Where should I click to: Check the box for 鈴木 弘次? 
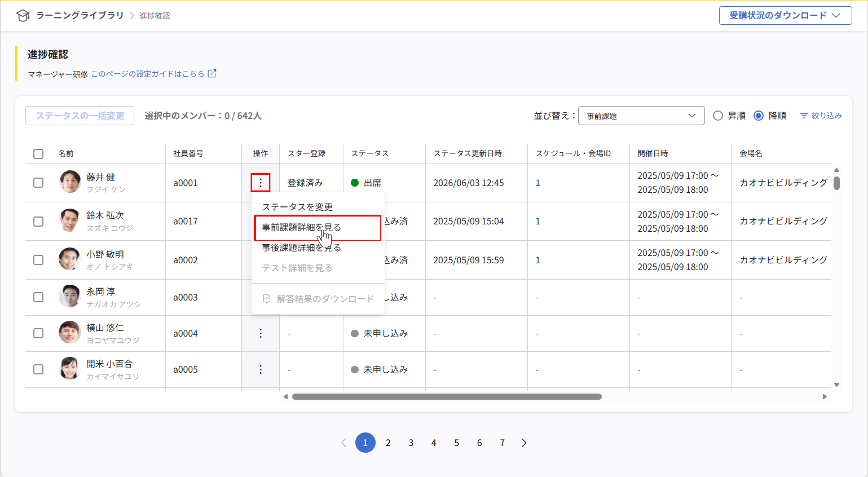[x=38, y=221]
